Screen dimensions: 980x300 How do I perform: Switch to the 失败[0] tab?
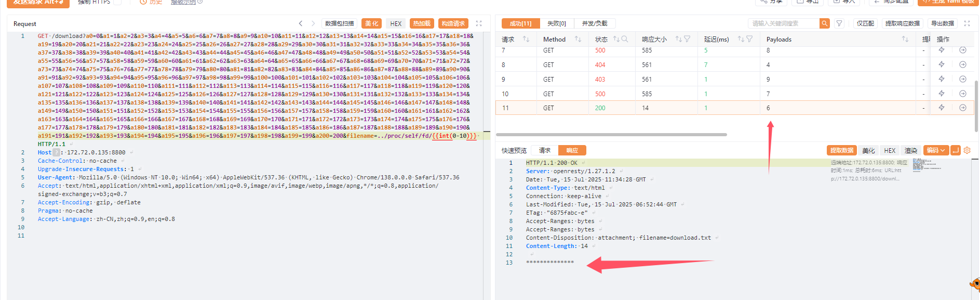coord(556,23)
